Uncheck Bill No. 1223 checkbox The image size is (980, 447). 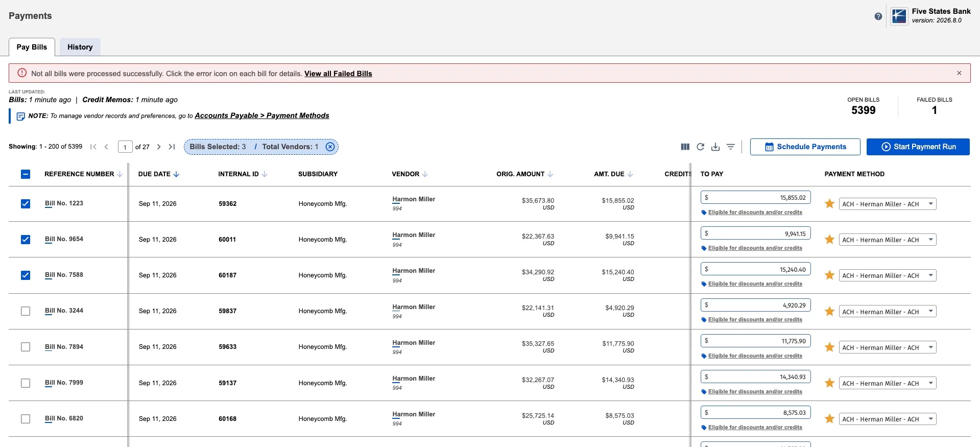pos(26,204)
